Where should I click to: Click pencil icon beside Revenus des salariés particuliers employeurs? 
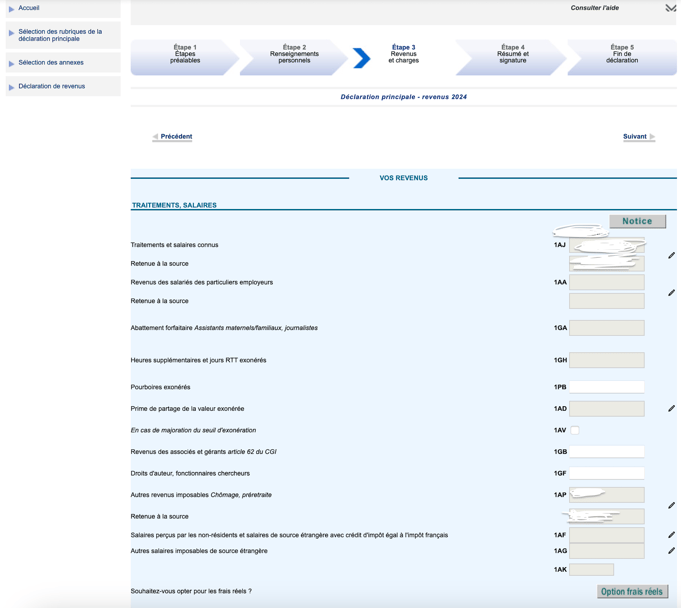coord(671,293)
